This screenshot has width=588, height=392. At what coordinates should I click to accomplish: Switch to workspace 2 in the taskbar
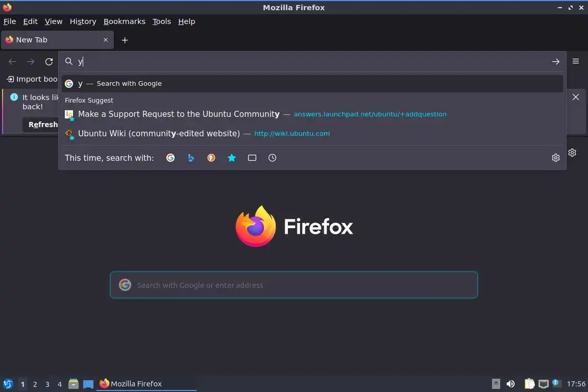(35, 384)
